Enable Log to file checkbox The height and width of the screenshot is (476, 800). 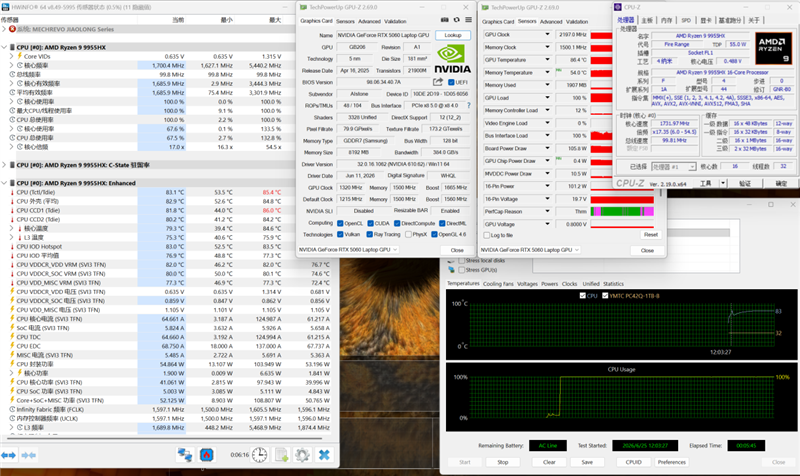[487, 235]
